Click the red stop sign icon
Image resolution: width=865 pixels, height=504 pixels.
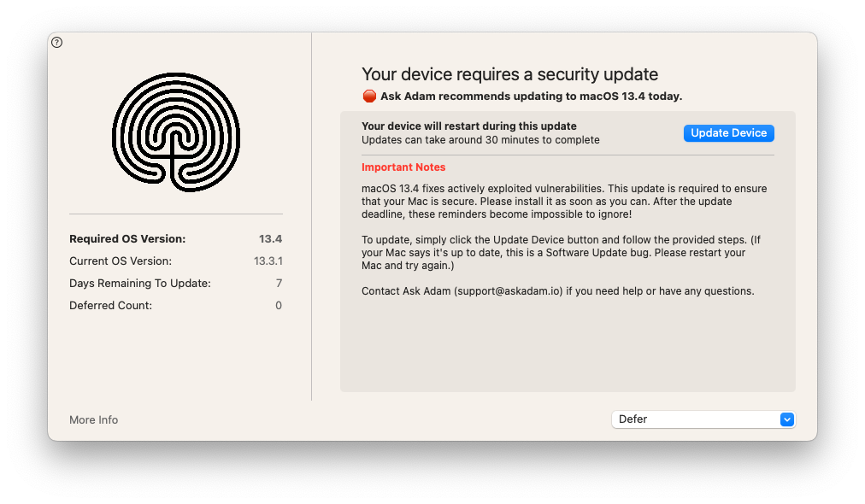coord(369,96)
